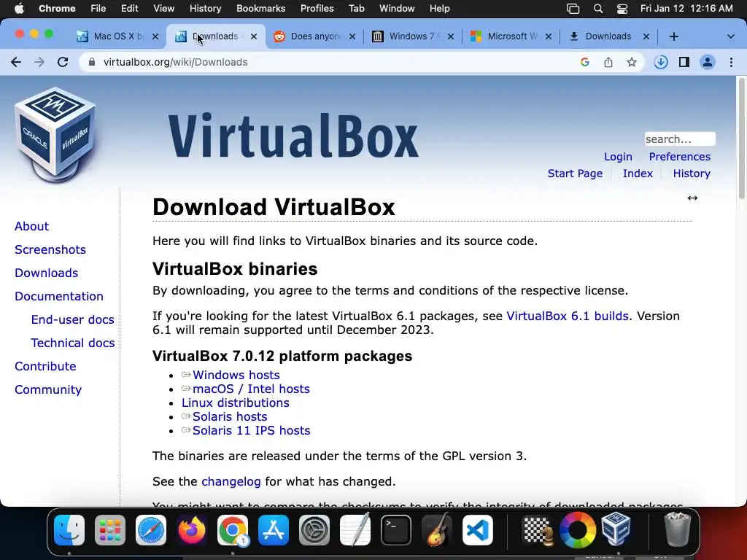
Task: Go to Start Page link
Action: tap(575, 174)
